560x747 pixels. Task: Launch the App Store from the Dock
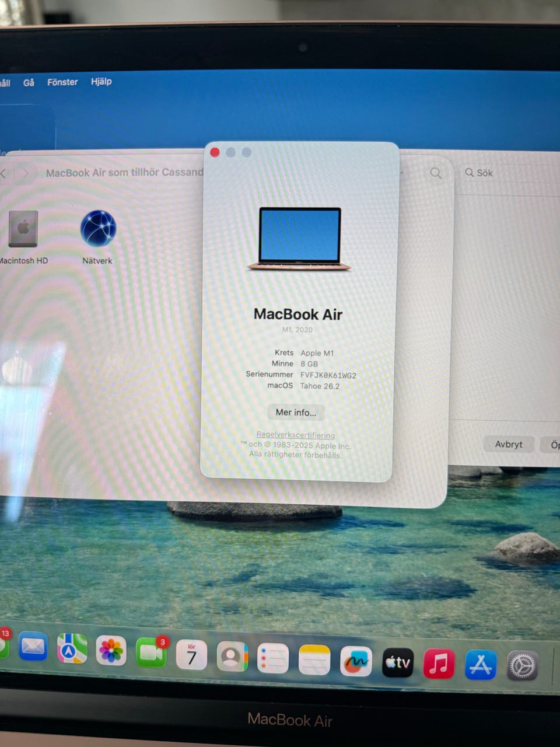point(481,665)
